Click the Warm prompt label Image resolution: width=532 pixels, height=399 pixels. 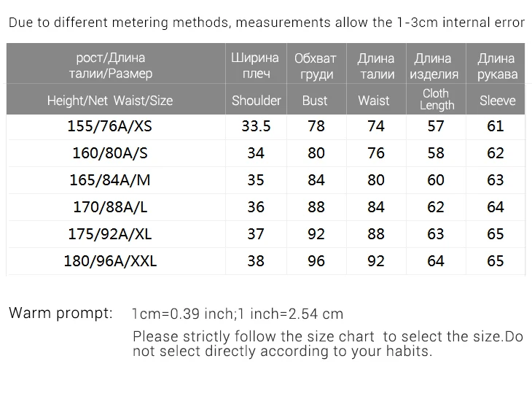tap(60, 313)
